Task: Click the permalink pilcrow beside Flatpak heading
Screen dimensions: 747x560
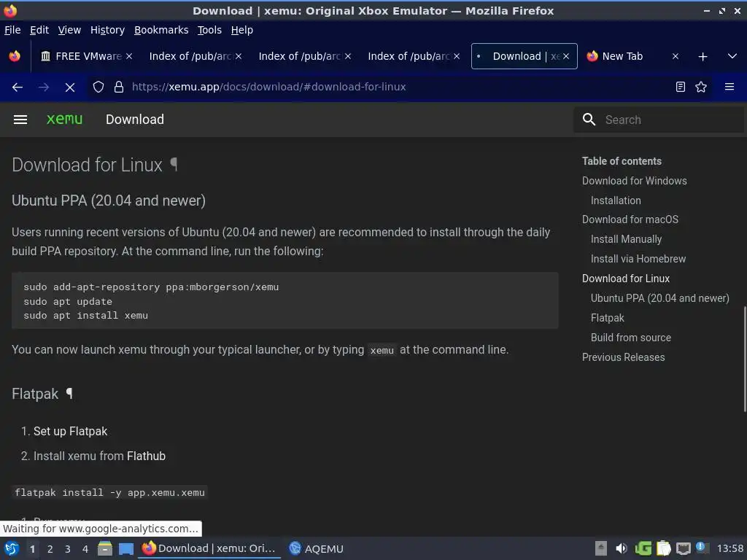Action: [x=69, y=394]
